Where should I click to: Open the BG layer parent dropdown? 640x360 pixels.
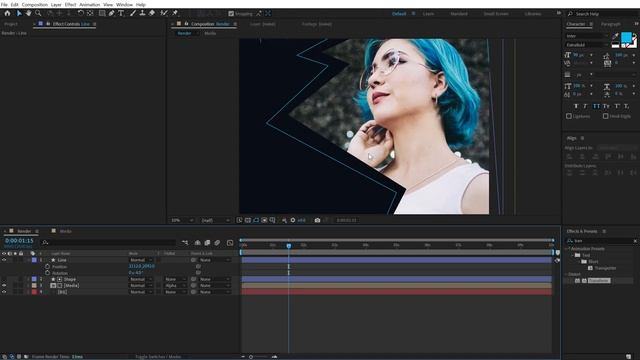tap(215, 292)
